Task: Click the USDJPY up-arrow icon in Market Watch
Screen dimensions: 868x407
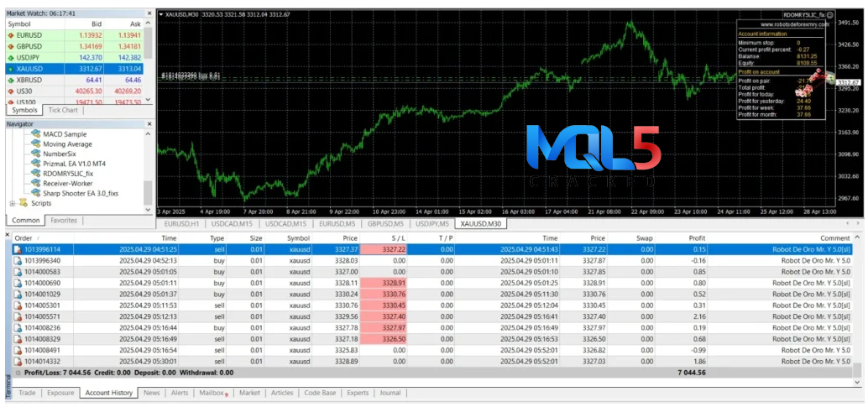Action: click(x=11, y=58)
